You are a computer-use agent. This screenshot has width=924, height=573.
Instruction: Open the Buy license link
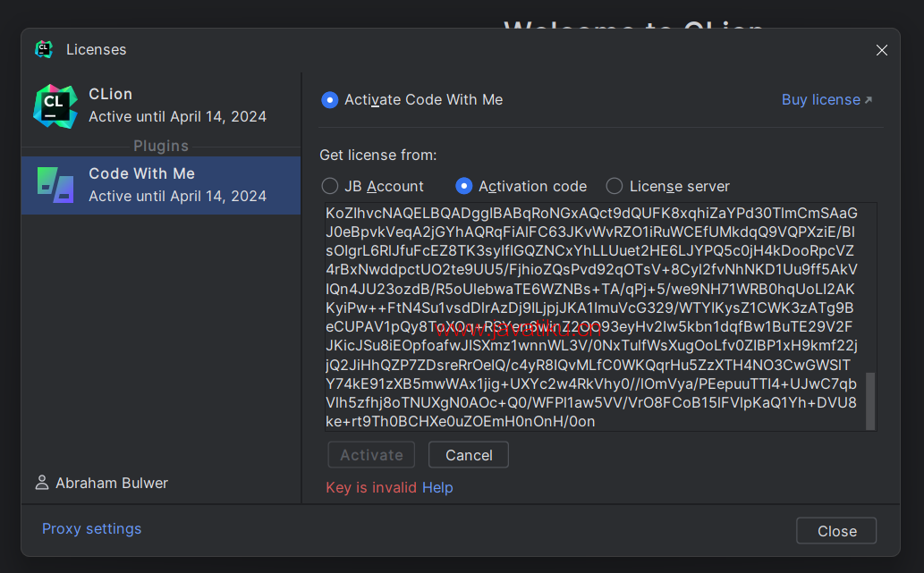tap(827, 99)
